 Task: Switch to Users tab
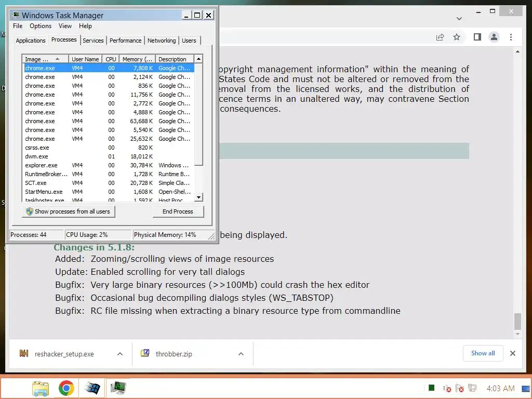coord(189,41)
